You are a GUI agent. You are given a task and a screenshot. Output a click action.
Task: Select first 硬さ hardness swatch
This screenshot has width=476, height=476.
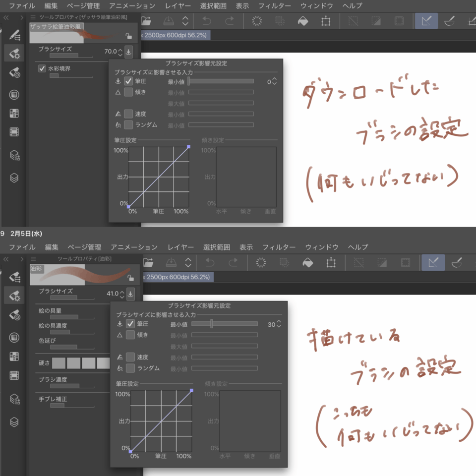[59, 363]
